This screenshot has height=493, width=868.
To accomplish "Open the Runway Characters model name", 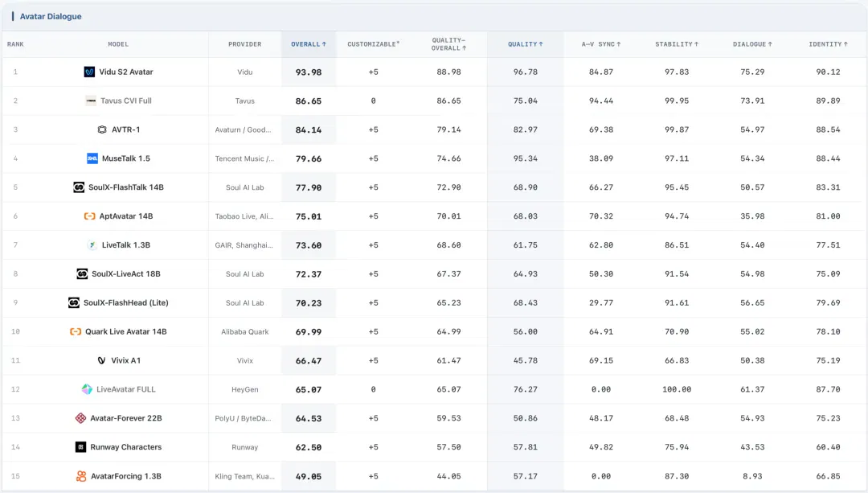I will (x=125, y=447).
